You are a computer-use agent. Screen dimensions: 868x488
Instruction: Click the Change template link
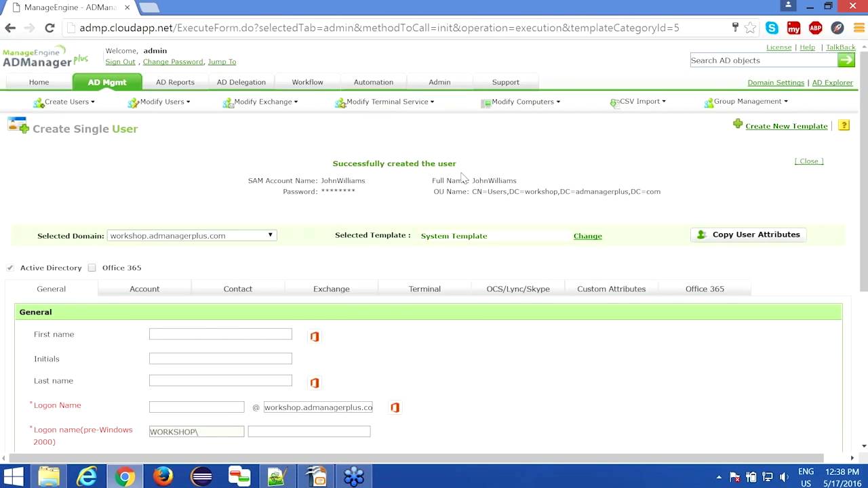point(587,236)
